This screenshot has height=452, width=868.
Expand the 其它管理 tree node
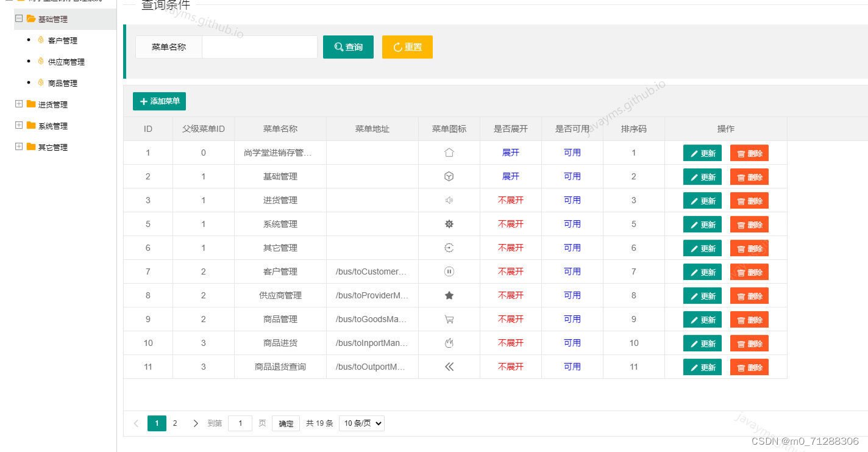pos(19,147)
